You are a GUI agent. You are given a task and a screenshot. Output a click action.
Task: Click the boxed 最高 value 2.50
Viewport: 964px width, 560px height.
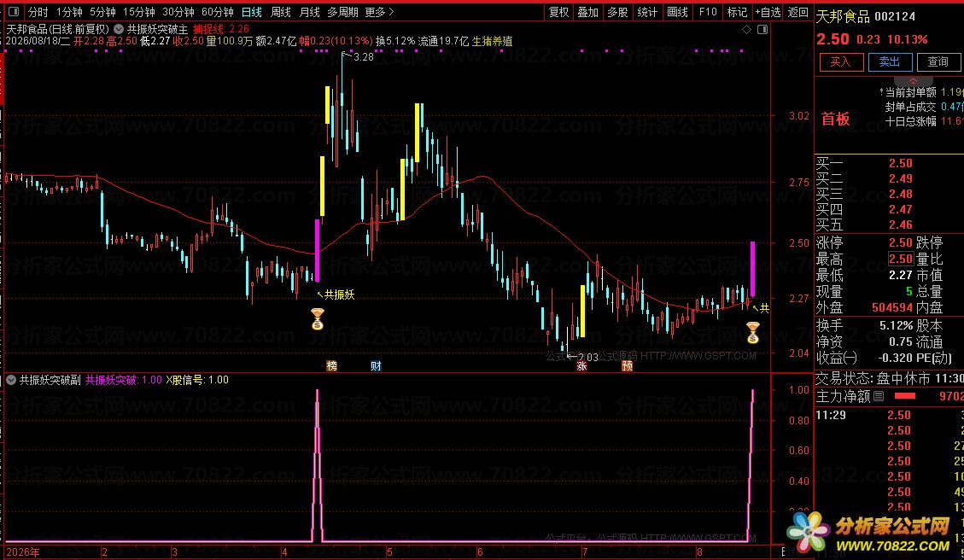901,259
